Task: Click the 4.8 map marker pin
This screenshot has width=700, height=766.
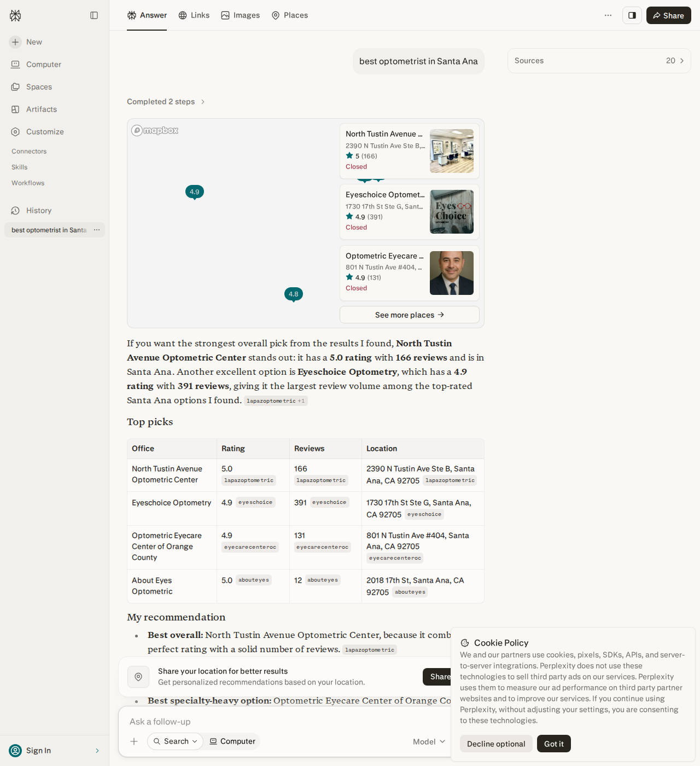Action: click(x=294, y=294)
